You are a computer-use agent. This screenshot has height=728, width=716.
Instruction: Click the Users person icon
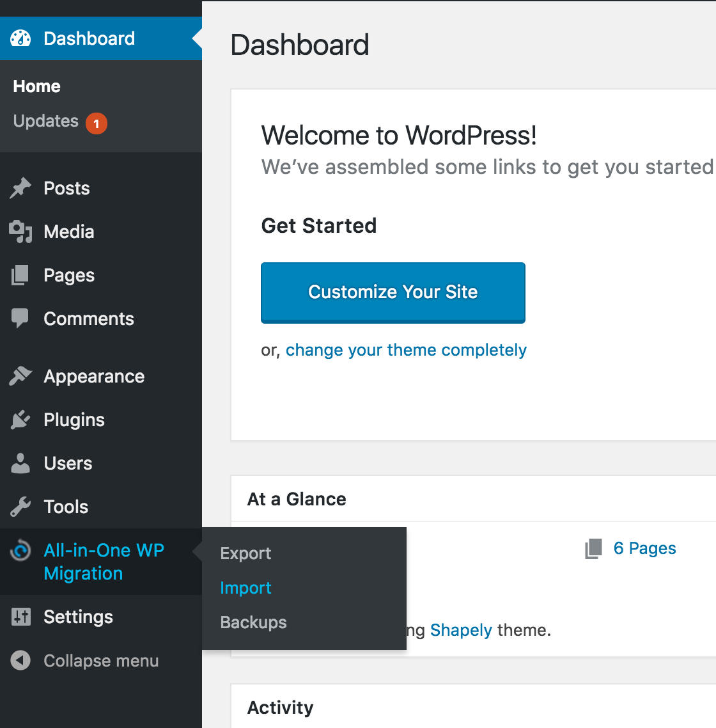20,463
